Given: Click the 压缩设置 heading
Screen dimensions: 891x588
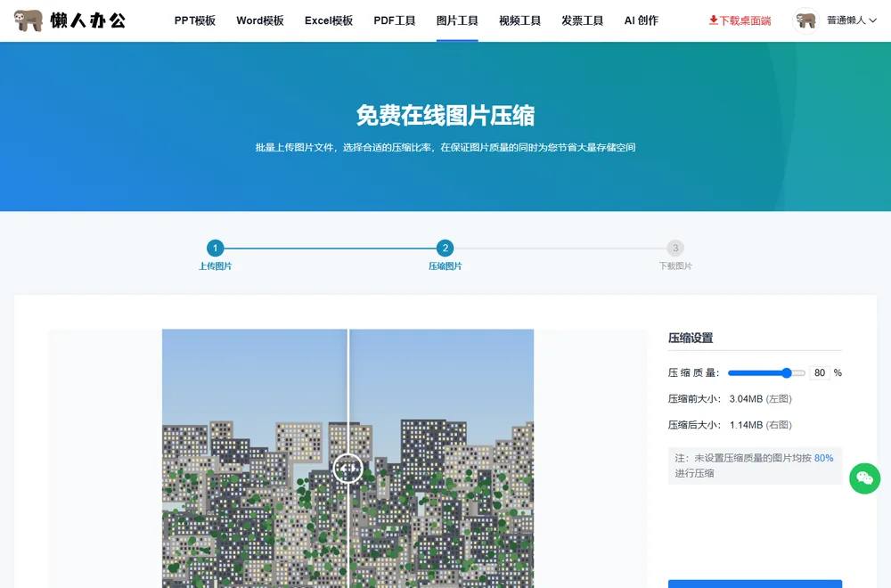Looking at the screenshot, I should point(691,338).
